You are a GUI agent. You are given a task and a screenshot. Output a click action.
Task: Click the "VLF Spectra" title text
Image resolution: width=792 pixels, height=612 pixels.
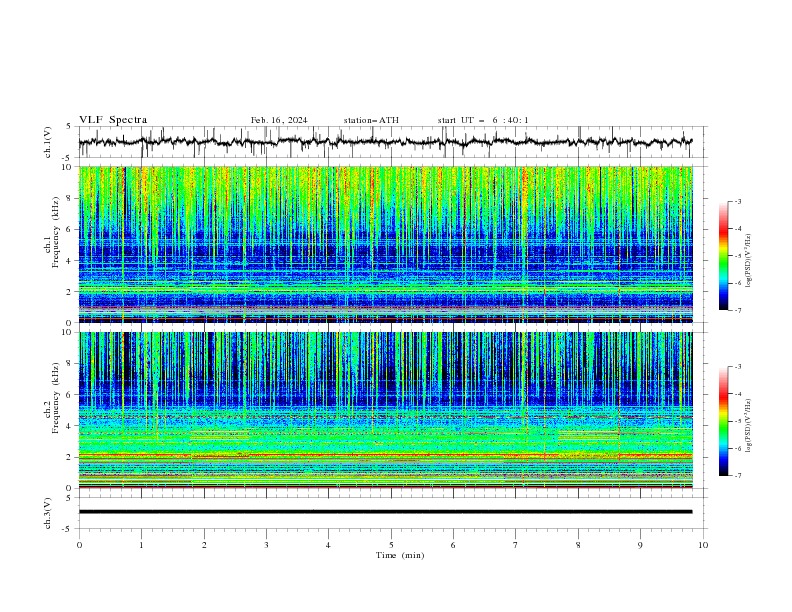click(113, 120)
